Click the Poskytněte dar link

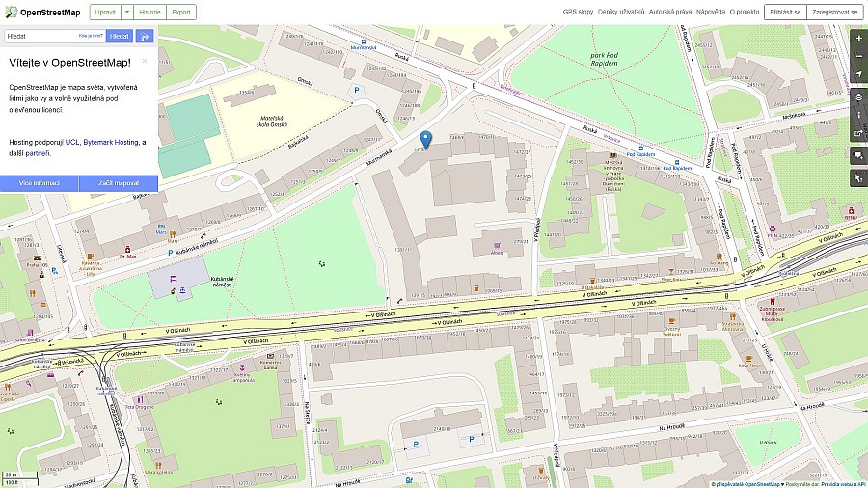[801, 485]
